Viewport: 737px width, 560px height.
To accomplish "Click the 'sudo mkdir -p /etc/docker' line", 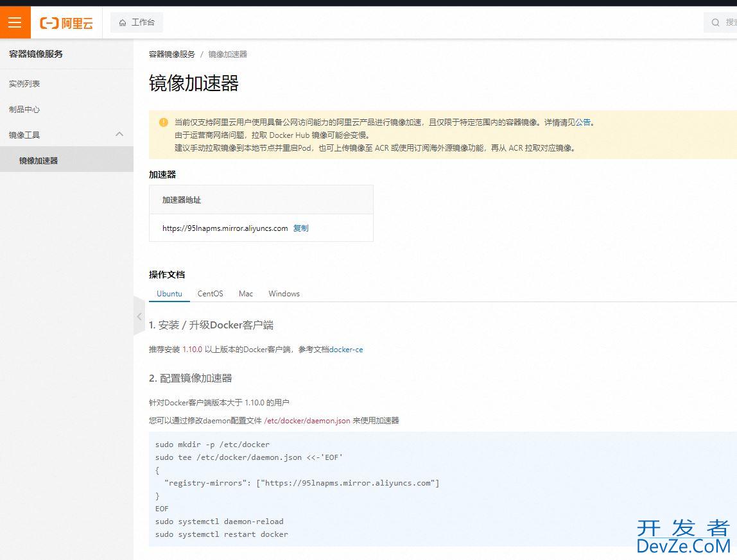I will pos(212,445).
